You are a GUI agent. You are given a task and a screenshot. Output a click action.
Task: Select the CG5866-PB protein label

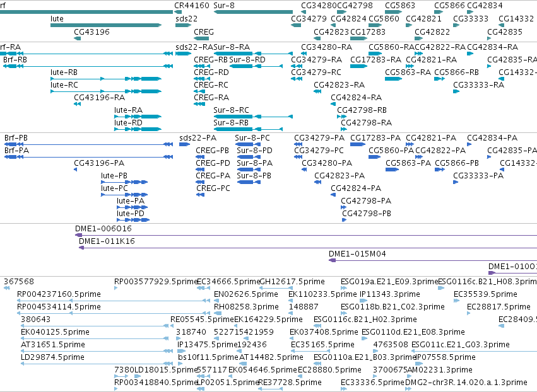coord(457,163)
